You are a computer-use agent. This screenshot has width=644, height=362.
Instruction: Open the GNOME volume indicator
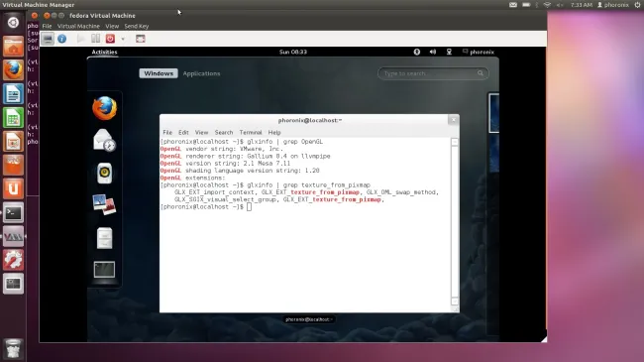pos(433,52)
